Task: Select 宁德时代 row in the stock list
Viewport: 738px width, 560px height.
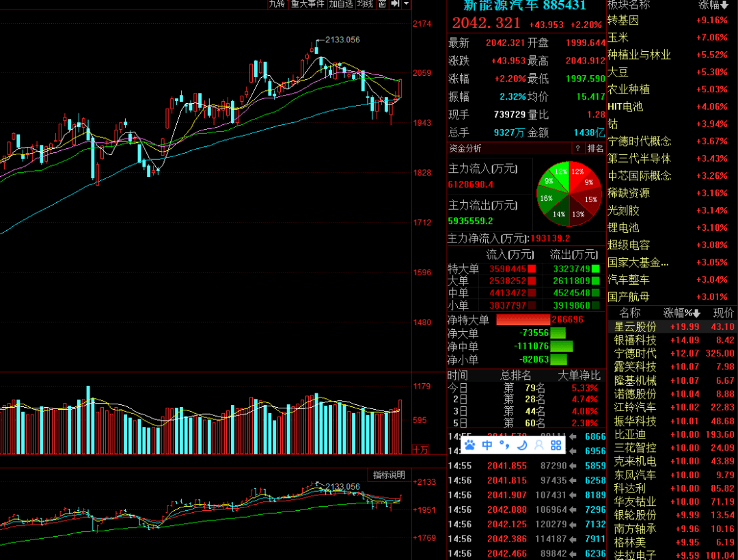Action: pos(635,353)
